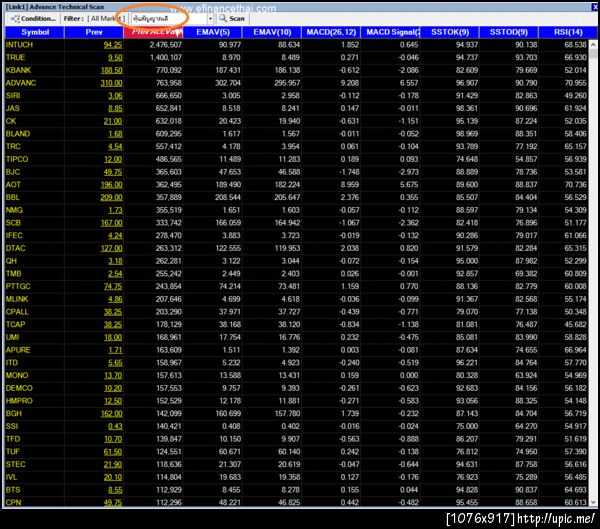Sort by the EMAV(5) column header
600x529 pixels.
click(x=213, y=32)
